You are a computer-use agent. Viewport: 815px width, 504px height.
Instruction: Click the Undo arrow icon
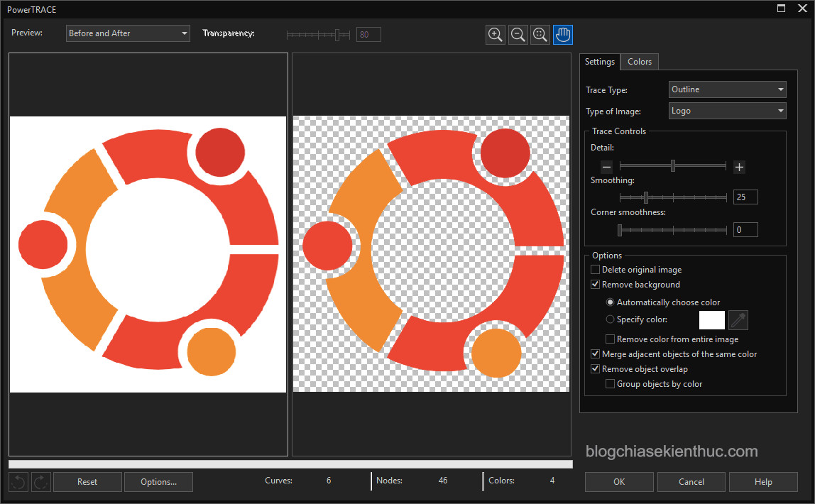18,482
